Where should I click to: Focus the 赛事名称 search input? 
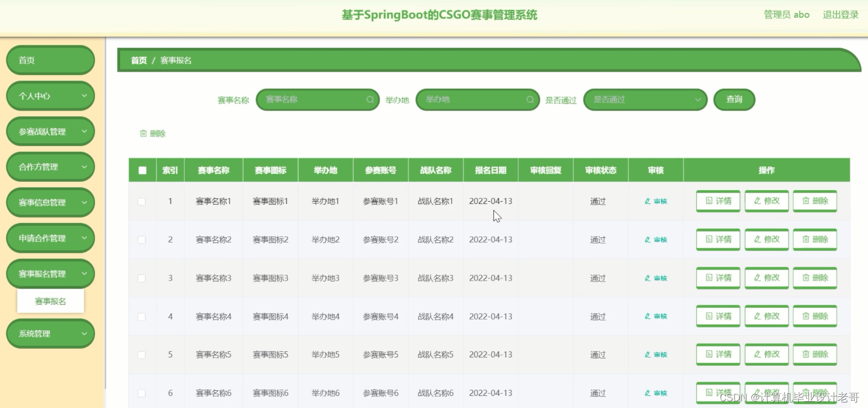tap(317, 99)
